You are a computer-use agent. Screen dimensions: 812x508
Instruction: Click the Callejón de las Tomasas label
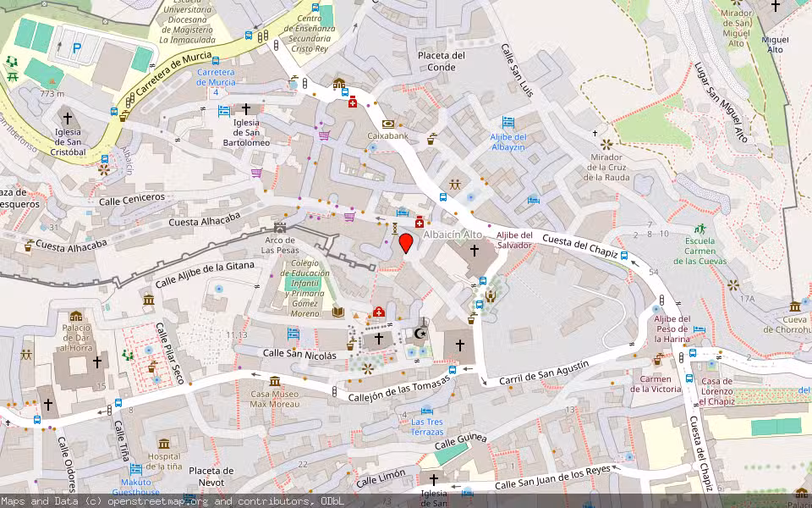[x=398, y=389]
